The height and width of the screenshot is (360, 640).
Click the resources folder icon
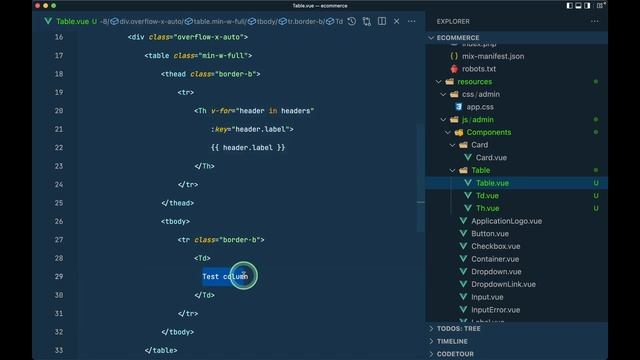tap(449, 82)
